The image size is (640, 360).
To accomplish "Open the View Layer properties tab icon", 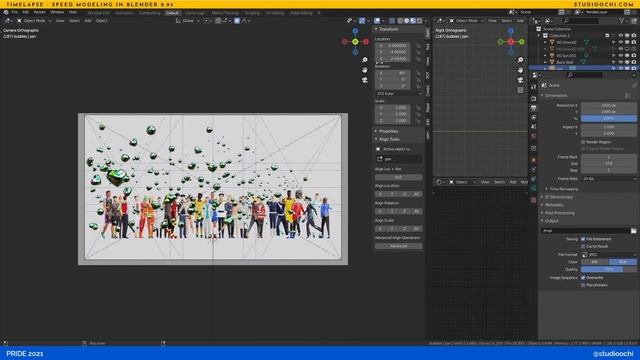I will click(533, 118).
